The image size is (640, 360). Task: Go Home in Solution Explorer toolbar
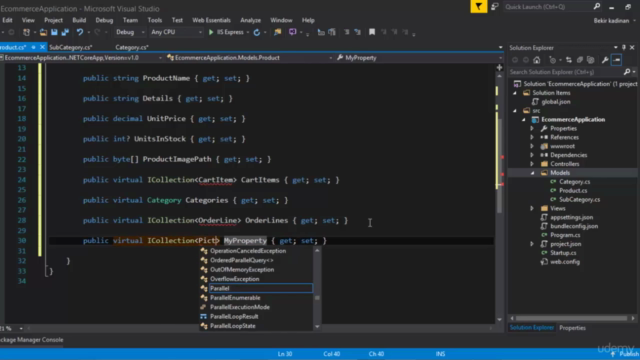click(537, 60)
